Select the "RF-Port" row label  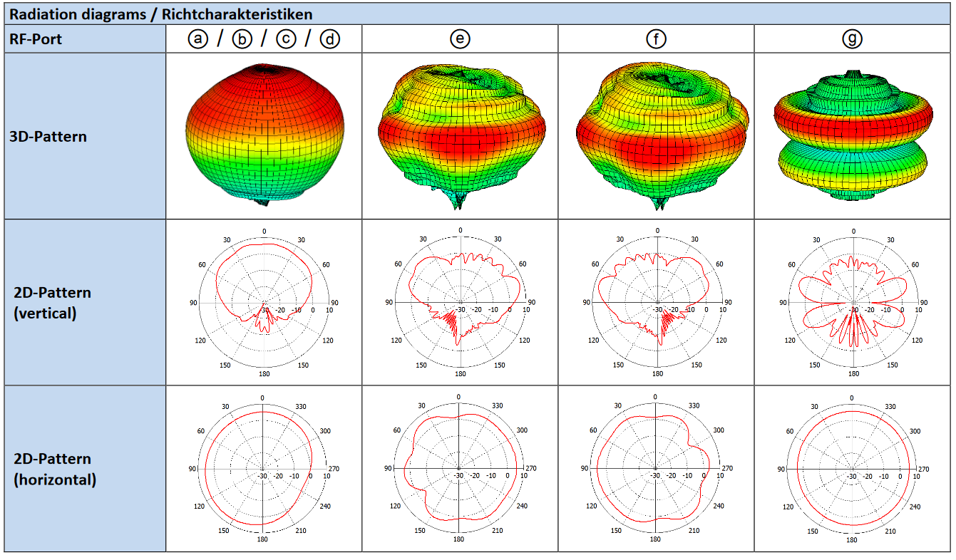pyautogui.click(x=36, y=40)
